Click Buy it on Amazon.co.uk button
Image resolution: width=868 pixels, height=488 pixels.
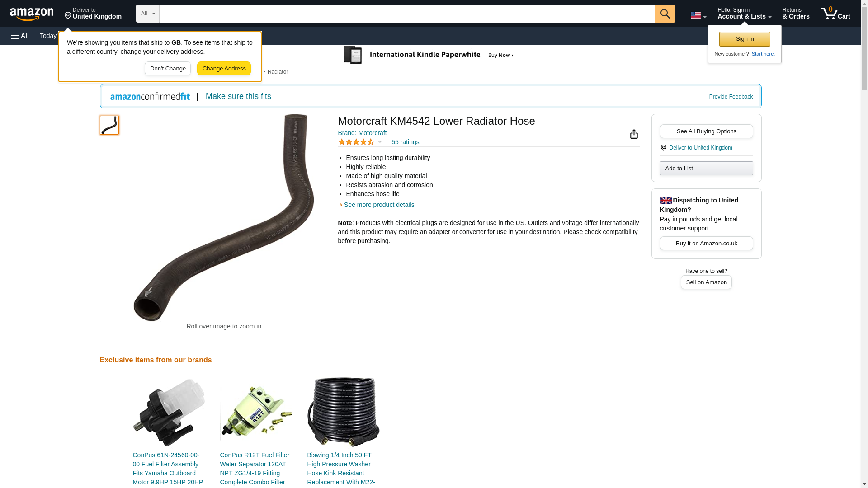coord(706,244)
